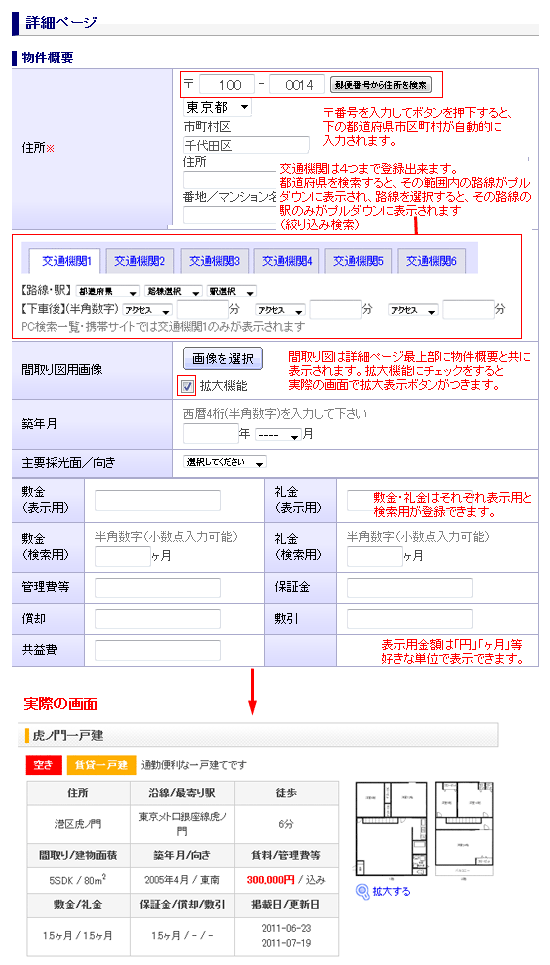The image size is (550, 965).
Task: Switch to the 交通機関1 tab
Action: point(66,261)
